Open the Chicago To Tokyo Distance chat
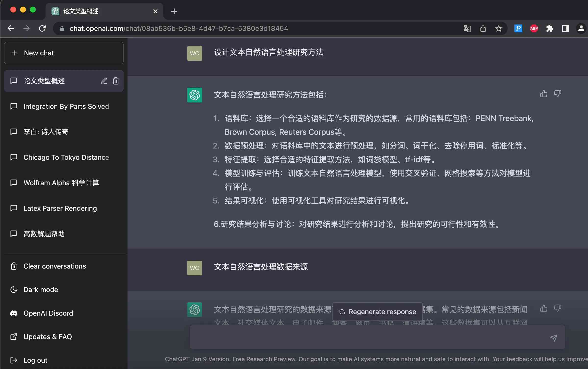The width and height of the screenshot is (588, 369). pyautogui.click(x=64, y=157)
